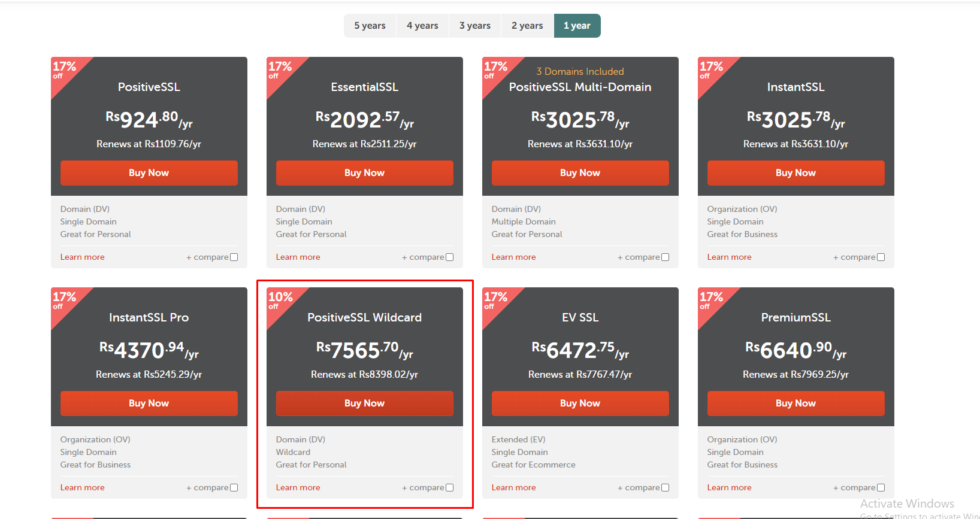The width and height of the screenshot is (980, 519).
Task: Click Buy Now for PremiumSSL
Action: [x=796, y=403]
